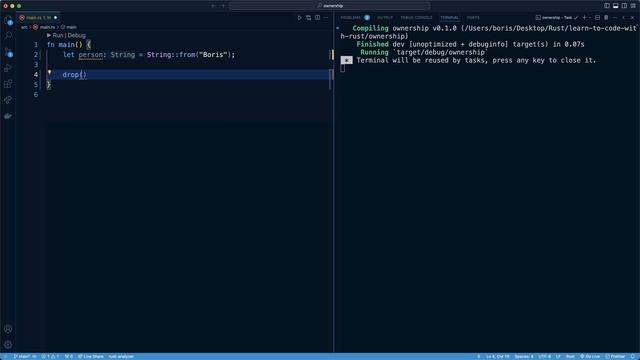Image resolution: width=640 pixels, height=360 pixels.
Task: Toggle secondary side bar layout icon
Action: pyautogui.click(x=624, y=6)
